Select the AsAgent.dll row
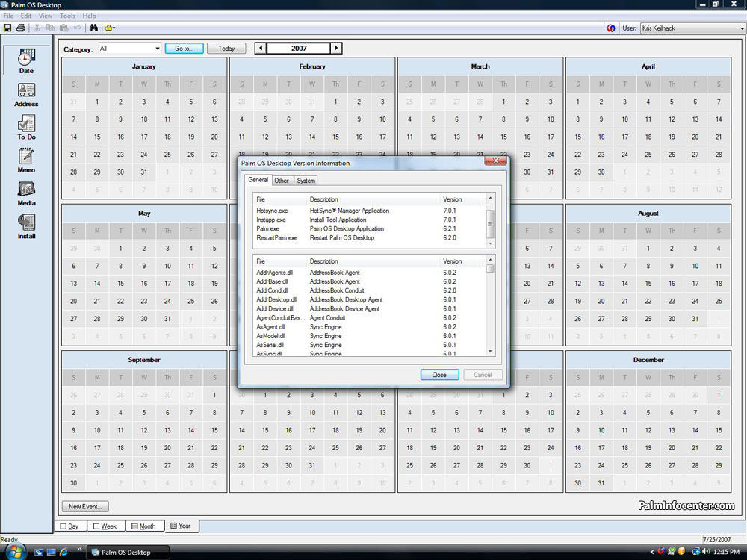 tap(370, 327)
